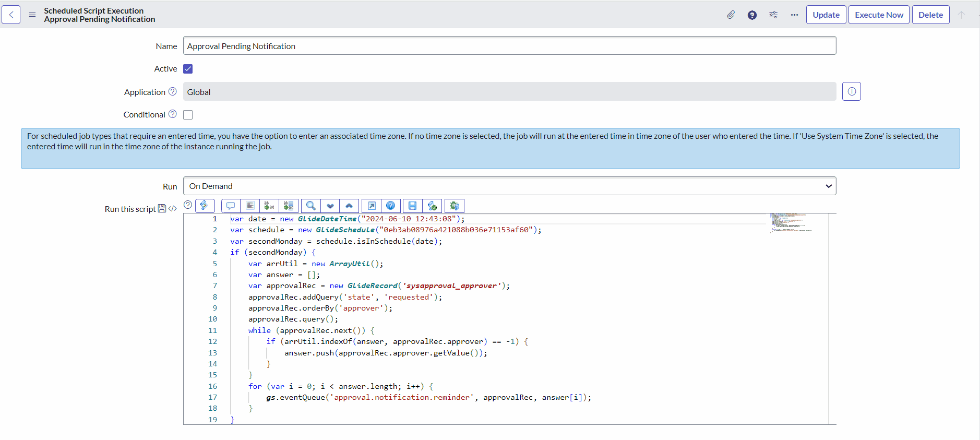
Task: Toggle full screen editor icon
Action: pos(372,206)
